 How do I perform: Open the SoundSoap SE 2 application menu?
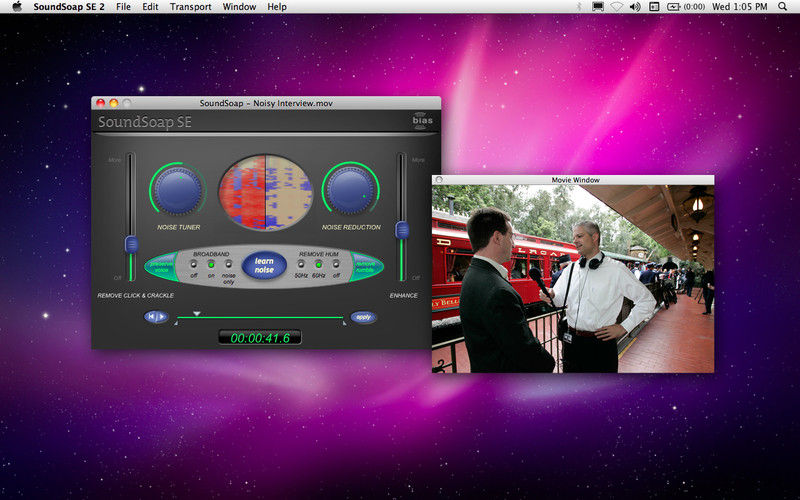tap(69, 7)
